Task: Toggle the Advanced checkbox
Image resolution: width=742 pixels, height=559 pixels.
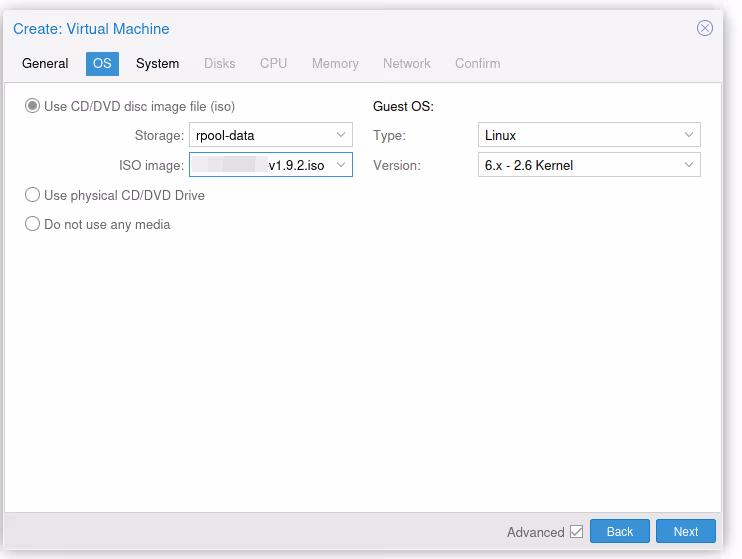Action: point(576,532)
